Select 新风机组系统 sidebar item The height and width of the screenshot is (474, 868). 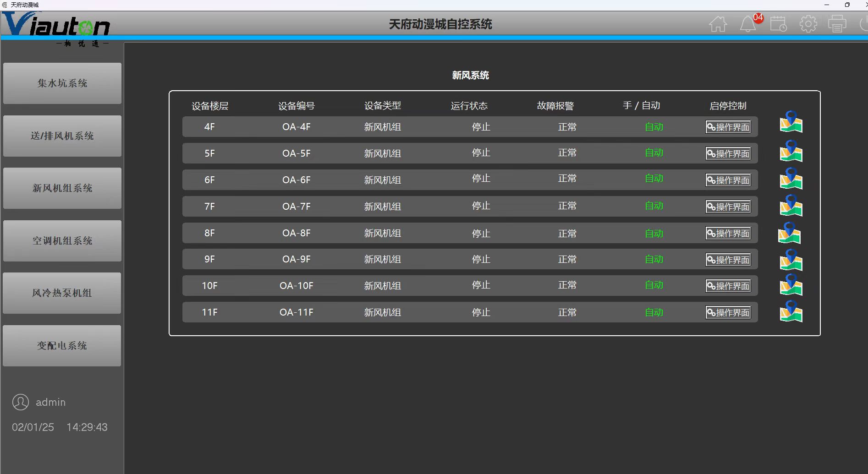(x=62, y=188)
